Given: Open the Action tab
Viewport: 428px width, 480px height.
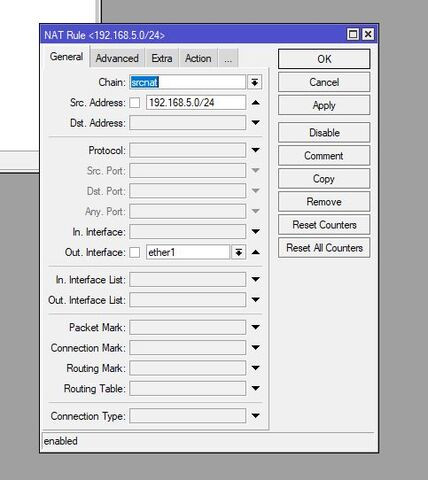Looking at the screenshot, I should point(198,58).
